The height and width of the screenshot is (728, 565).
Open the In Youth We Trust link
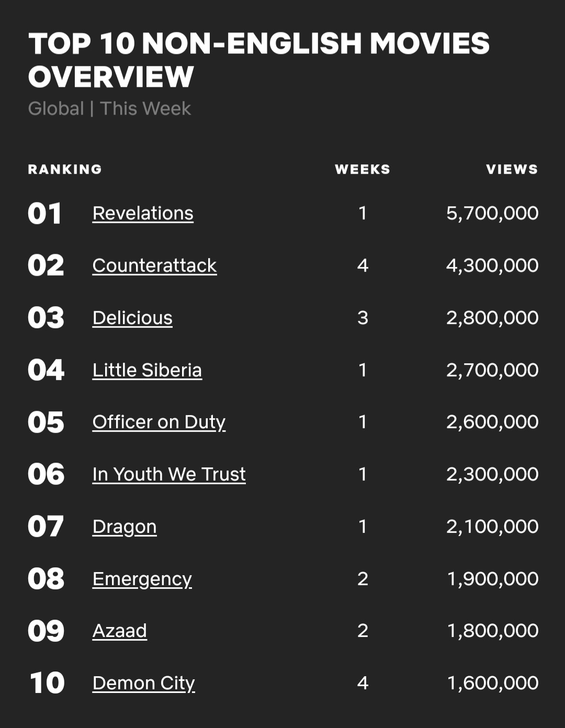169,474
